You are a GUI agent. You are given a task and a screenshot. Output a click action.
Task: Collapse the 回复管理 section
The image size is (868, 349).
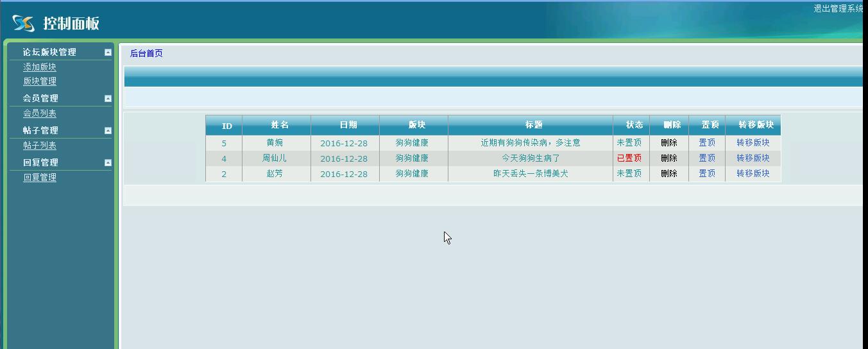click(x=108, y=163)
